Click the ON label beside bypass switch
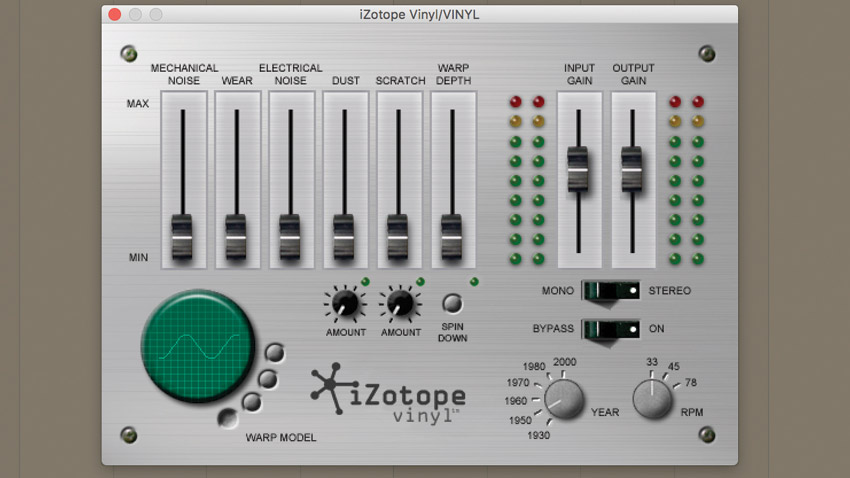The height and width of the screenshot is (478, 850). (x=656, y=328)
